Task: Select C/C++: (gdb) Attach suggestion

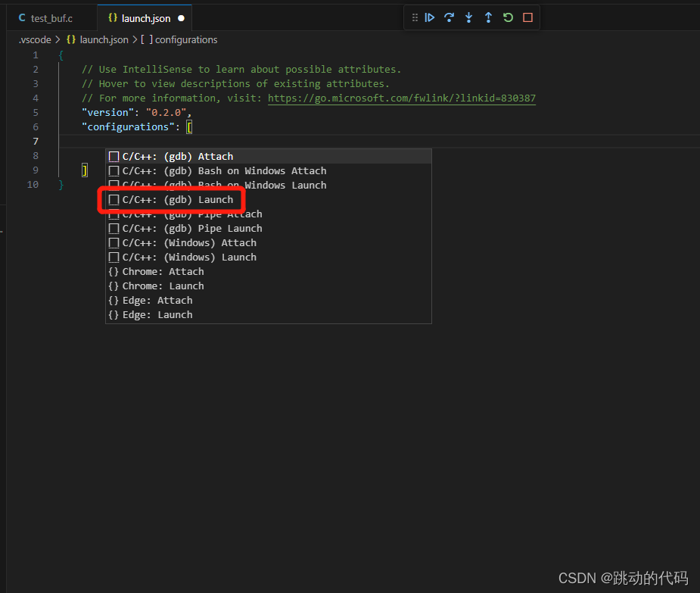Action: coord(269,157)
